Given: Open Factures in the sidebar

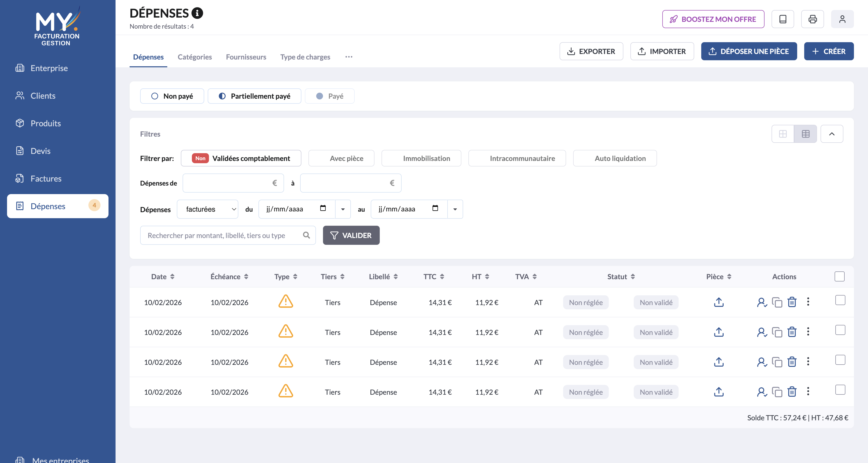Looking at the screenshot, I should pos(46,179).
